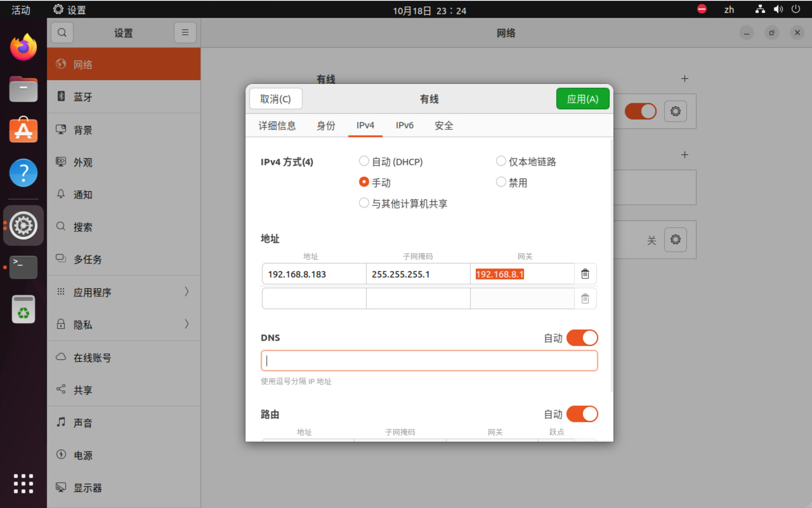The height and width of the screenshot is (508, 812).
Task: Show applications grid in the dock
Action: click(x=23, y=483)
